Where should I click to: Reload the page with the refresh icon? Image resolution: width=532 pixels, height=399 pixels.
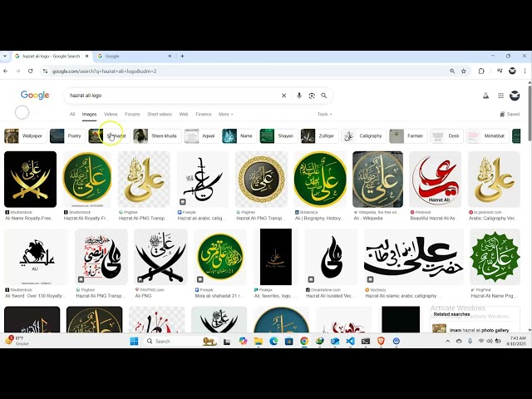[31, 71]
